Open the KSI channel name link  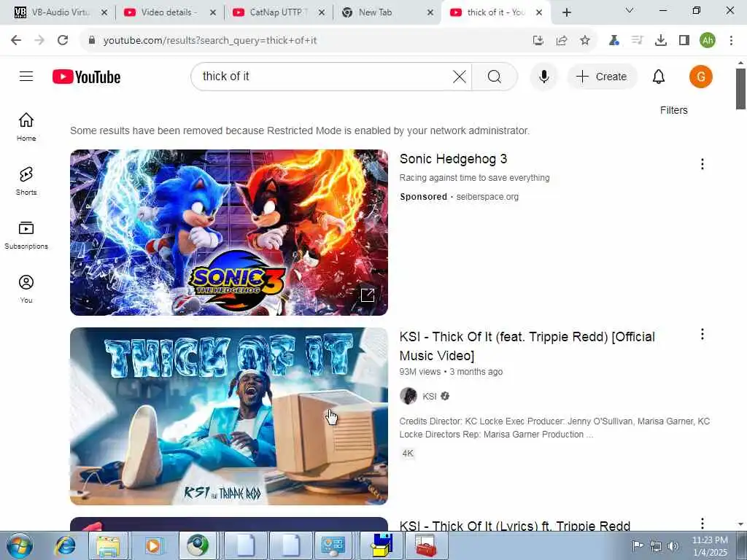(x=429, y=396)
